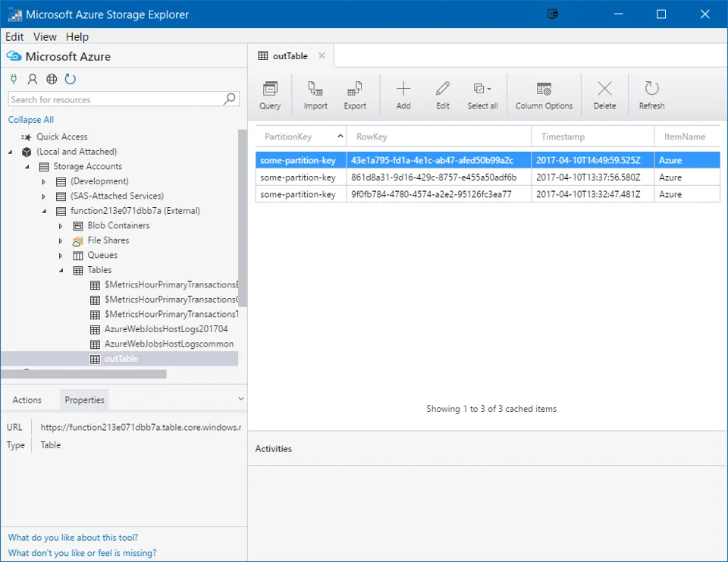The width and height of the screenshot is (728, 562).
Task: Collapse the function213e071dbb7a node
Action: pyautogui.click(x=44, y=212)
